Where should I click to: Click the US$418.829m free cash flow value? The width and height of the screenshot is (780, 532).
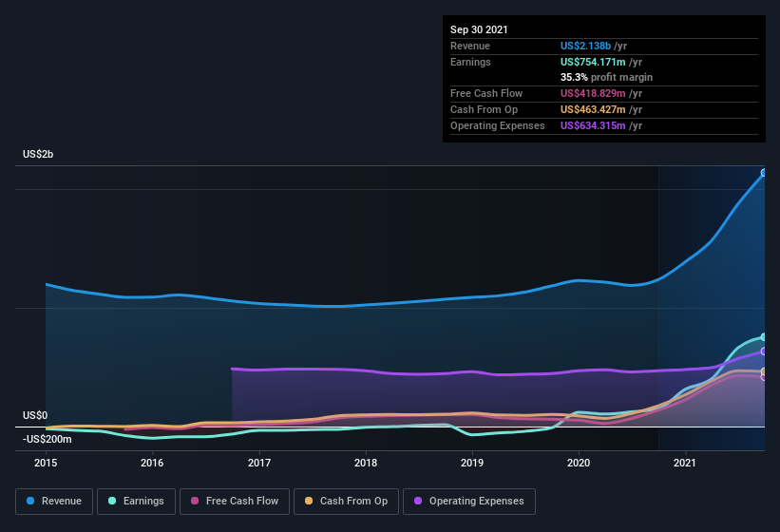coord(593,93)
